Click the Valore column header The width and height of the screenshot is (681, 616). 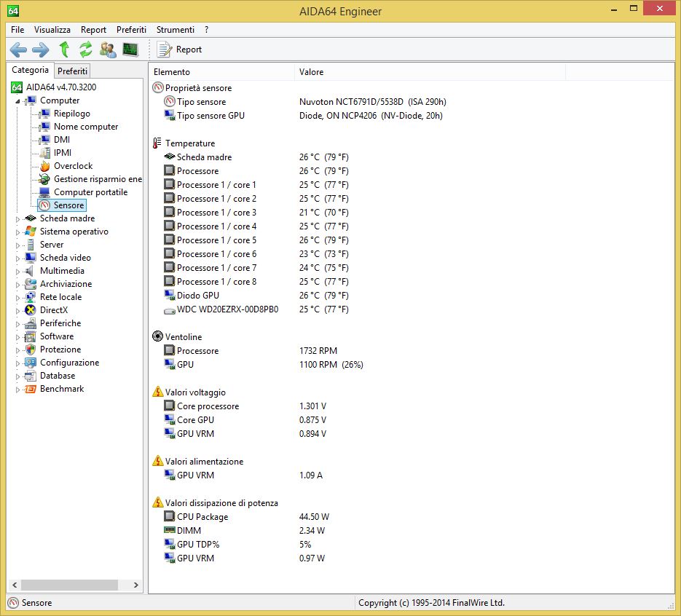(311, 72)
